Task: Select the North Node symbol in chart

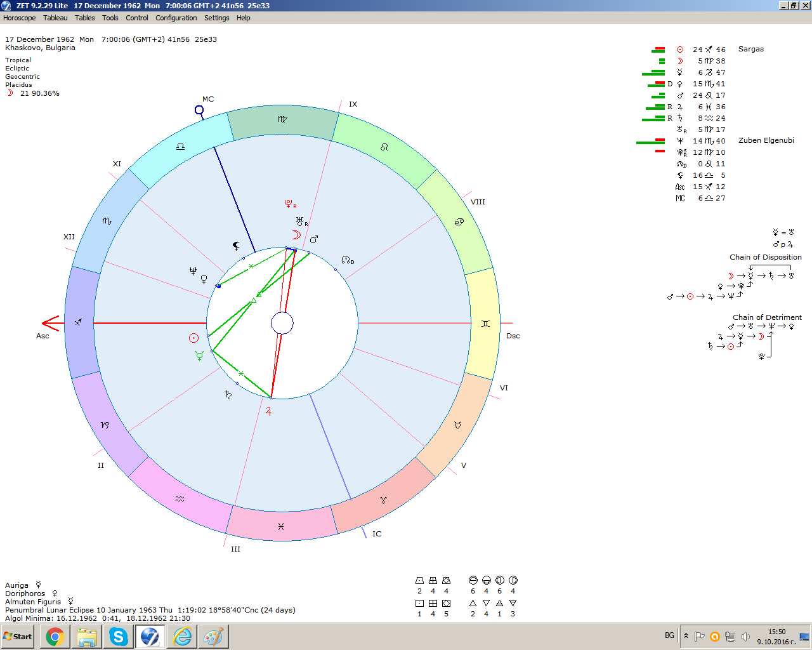Action: pyautogui.click(x=347, y=260)
